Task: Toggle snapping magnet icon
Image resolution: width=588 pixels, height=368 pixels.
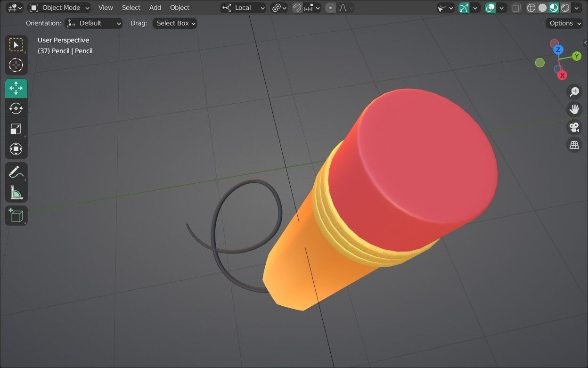Action: click(x=297, y=8)
